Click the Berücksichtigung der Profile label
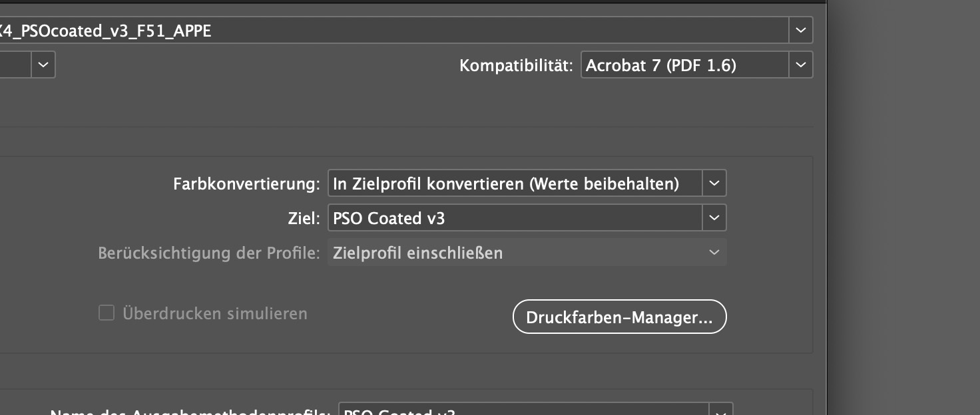 point(209,253)
